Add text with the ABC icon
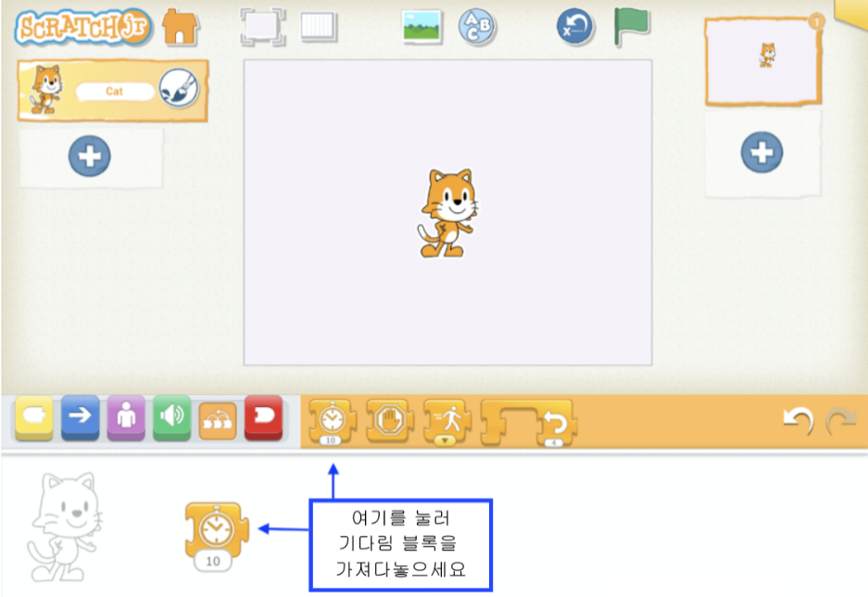The image size is (868, 597). coord(477,27)
